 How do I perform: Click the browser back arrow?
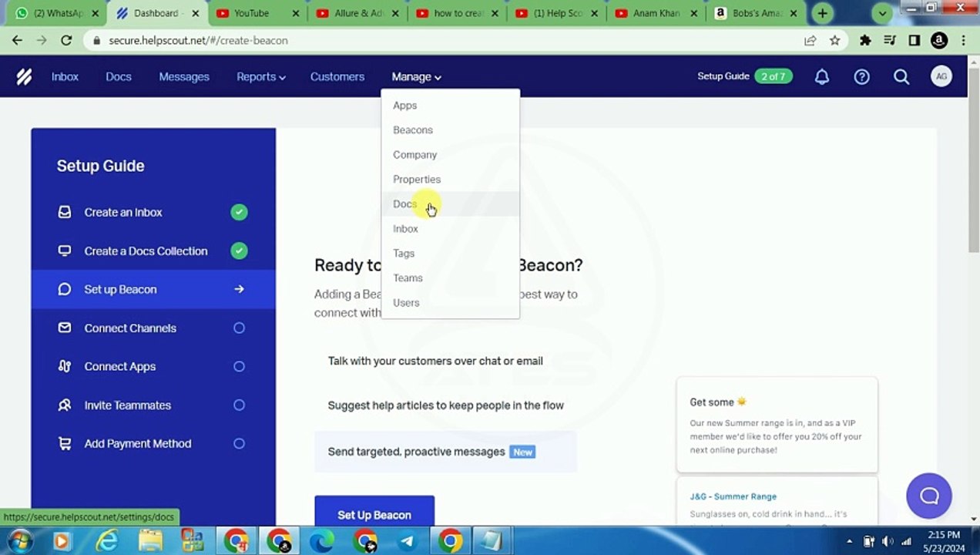[x=17, y=40]
